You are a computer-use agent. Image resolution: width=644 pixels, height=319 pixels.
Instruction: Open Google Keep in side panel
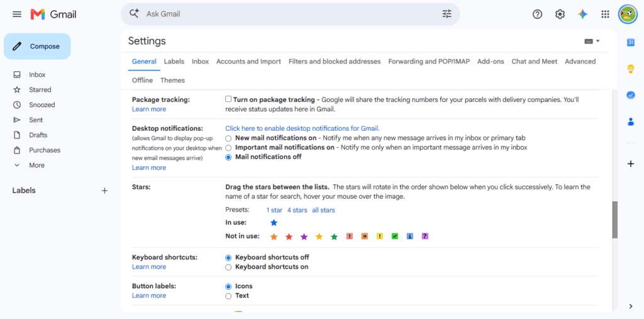pos(630,69)
